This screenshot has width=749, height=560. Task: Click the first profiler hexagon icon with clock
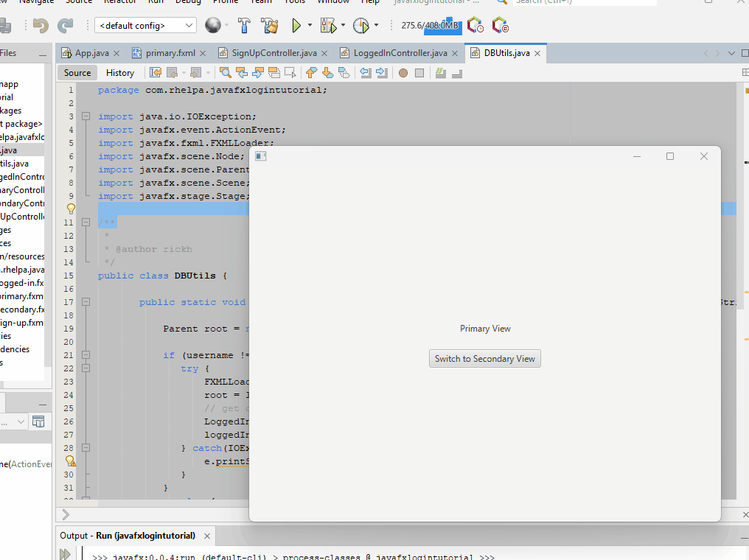pos(475,25)
